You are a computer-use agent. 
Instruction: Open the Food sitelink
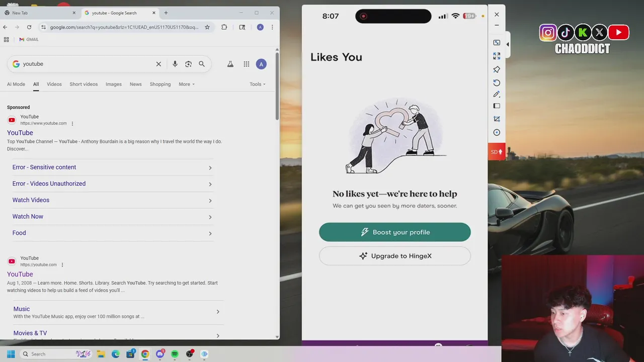[x=112, y=233]
